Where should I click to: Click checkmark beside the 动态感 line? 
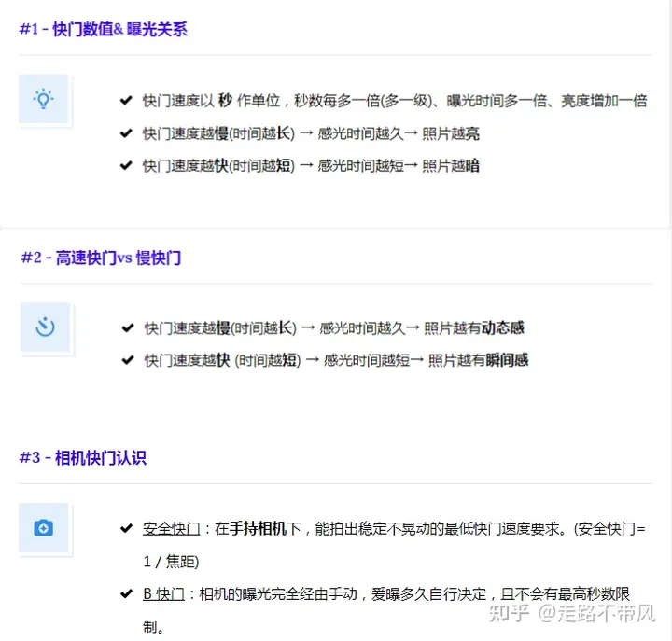point(127,327)
